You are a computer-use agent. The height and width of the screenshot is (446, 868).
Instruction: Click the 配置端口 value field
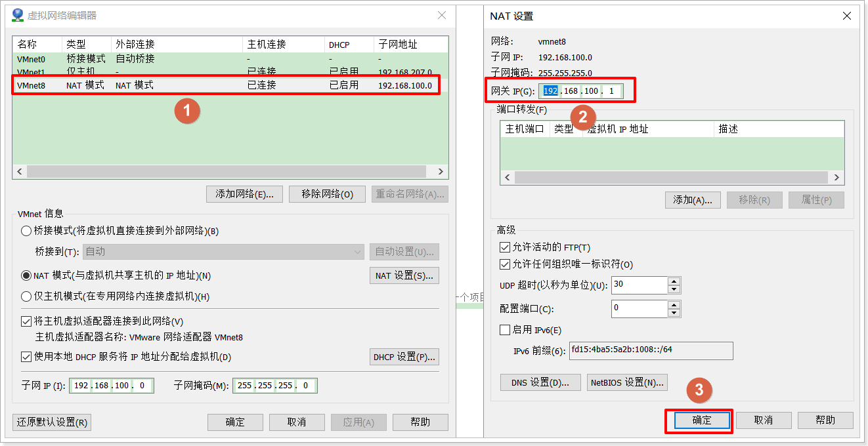tap(640, 308)
